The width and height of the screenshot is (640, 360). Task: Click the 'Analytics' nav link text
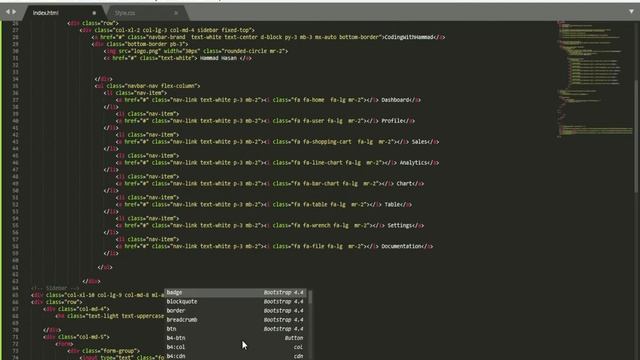coord(413,163)
